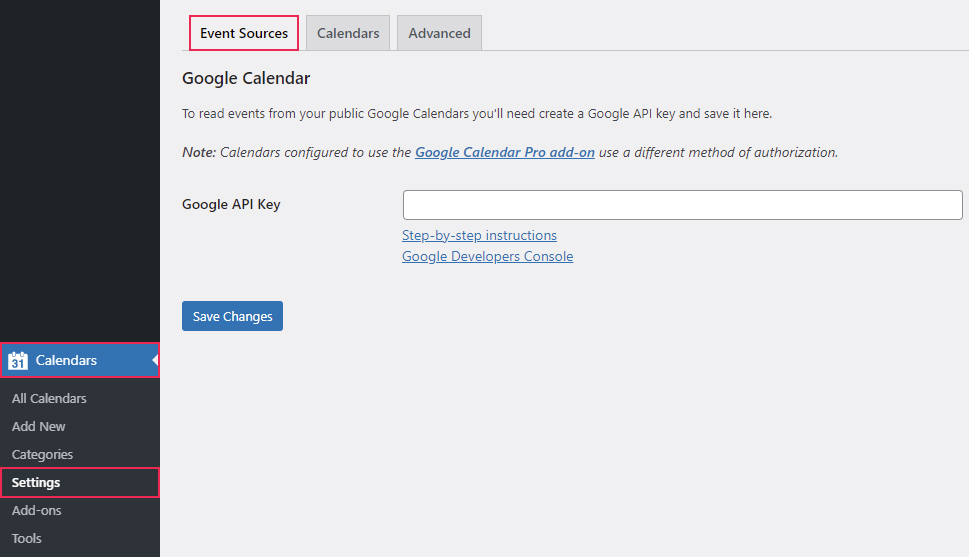Open the Add-ons submenu item

[x=37, y=511]
